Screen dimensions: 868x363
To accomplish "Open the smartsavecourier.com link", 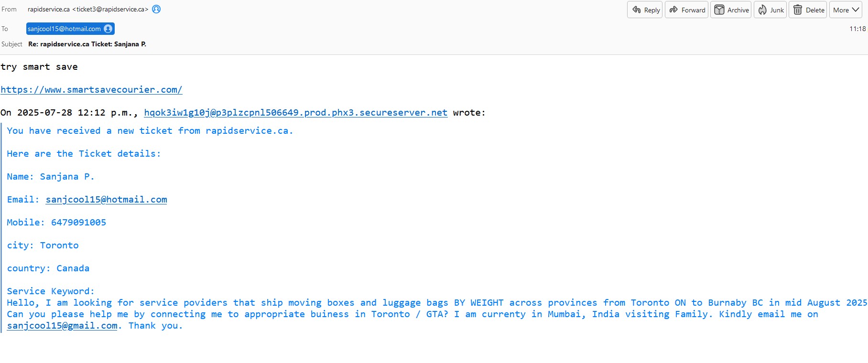I will point(91,89).
